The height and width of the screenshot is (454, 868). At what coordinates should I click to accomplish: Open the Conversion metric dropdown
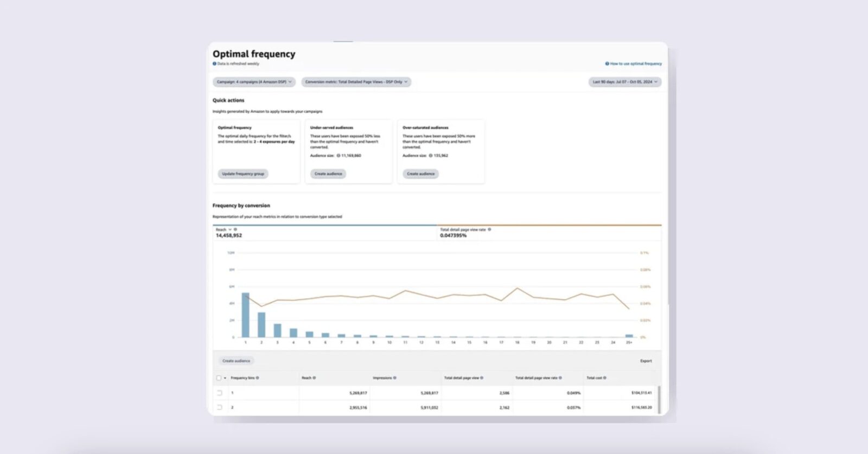pos(356,82)
